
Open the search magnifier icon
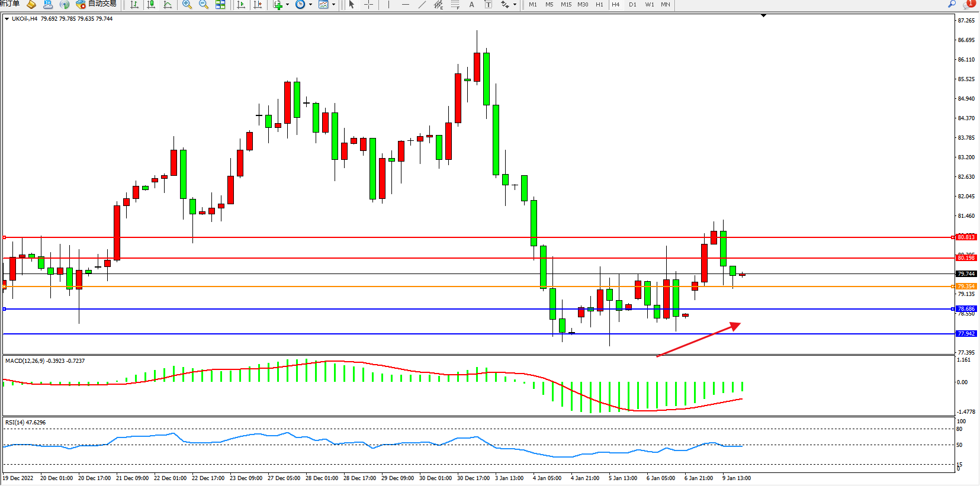(952, 4)
